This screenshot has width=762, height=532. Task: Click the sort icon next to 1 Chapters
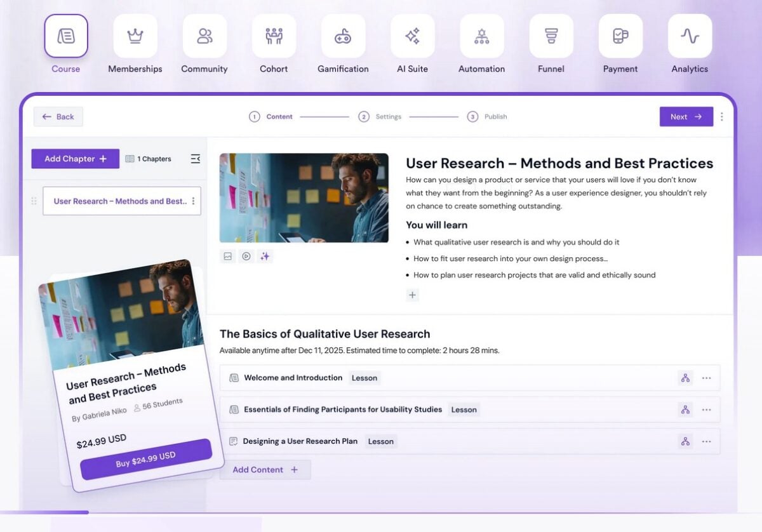[196, 159]
